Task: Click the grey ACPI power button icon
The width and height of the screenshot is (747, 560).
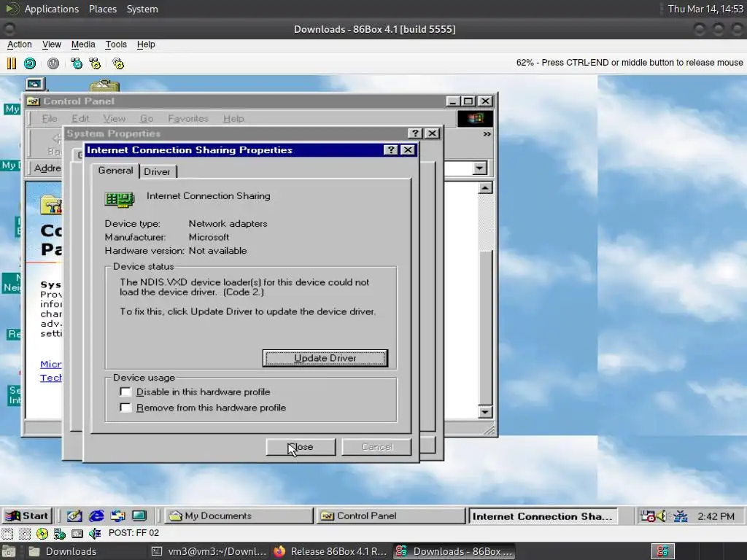Action: (53, 63)
